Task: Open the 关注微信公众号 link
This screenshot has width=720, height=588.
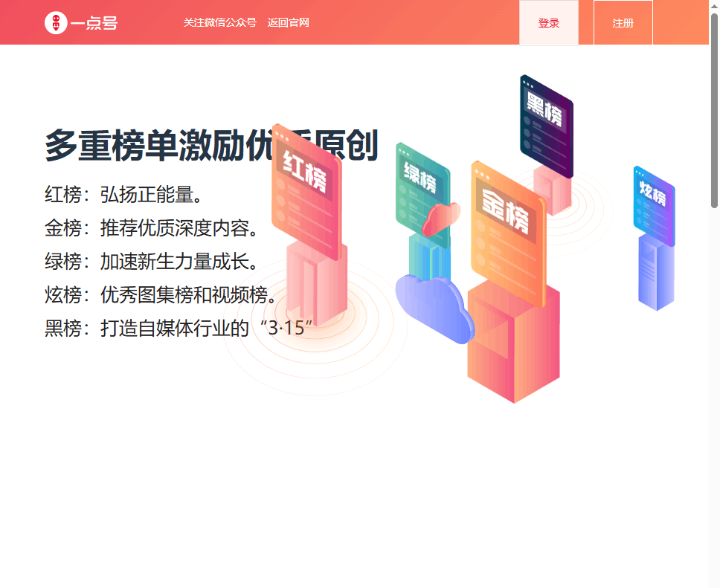Action: pyautogui.click(x=219, y=23)
